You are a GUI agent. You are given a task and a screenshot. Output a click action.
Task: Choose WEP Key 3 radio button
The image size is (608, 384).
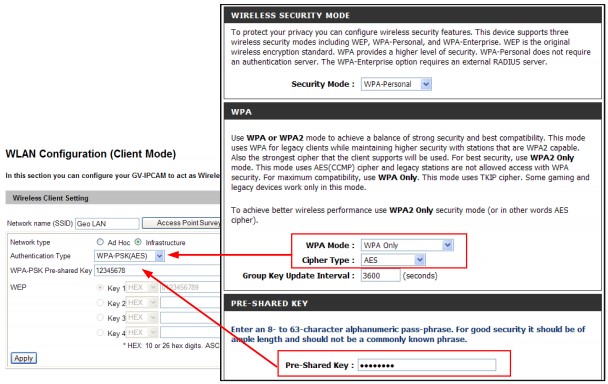pyautogui.click(x=100, y=318)
